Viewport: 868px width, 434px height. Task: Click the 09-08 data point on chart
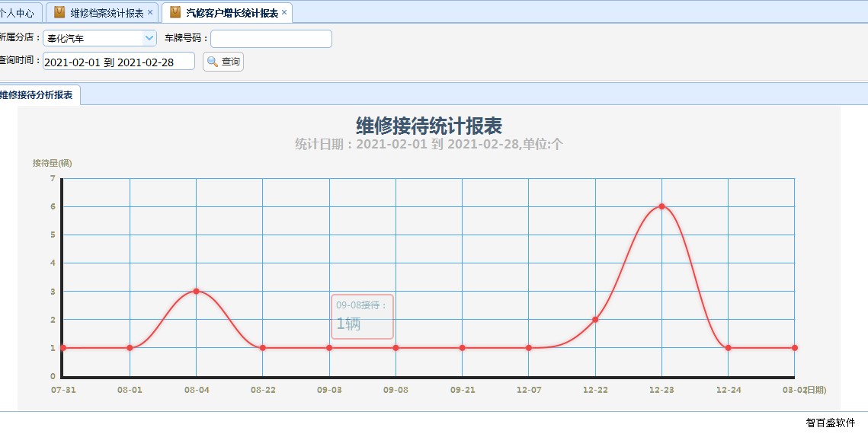click(396, 348)
